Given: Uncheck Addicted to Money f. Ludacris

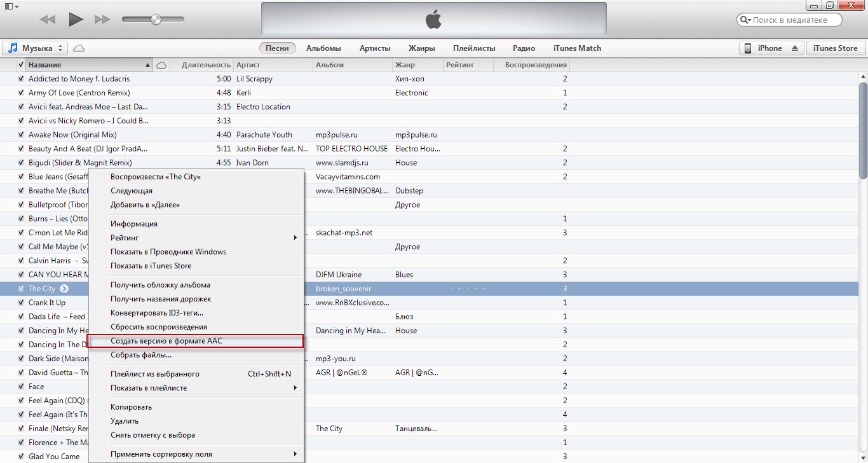Looking at the screenshot, I should 21,79.
